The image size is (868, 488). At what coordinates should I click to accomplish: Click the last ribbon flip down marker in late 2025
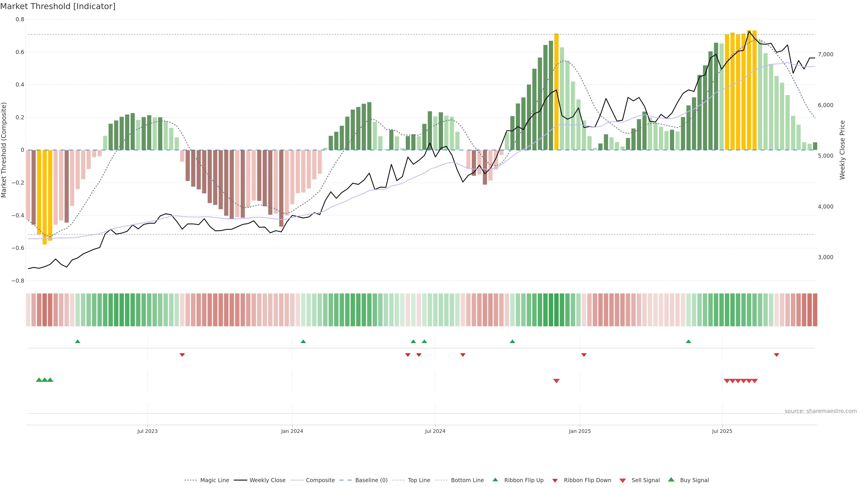click(776, 355)
